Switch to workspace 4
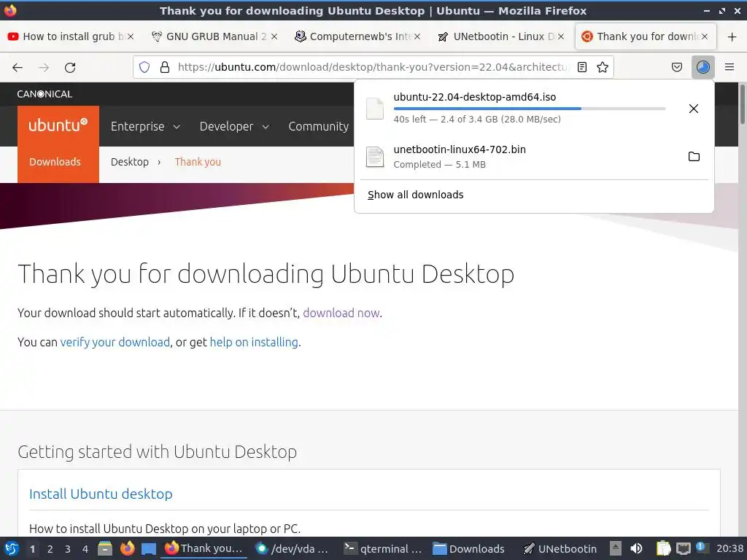 (x=85, y=549)
